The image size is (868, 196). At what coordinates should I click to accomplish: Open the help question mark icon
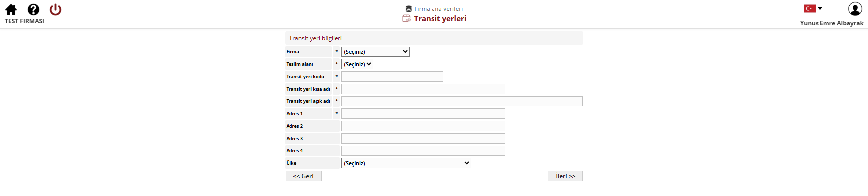(33, 9)
